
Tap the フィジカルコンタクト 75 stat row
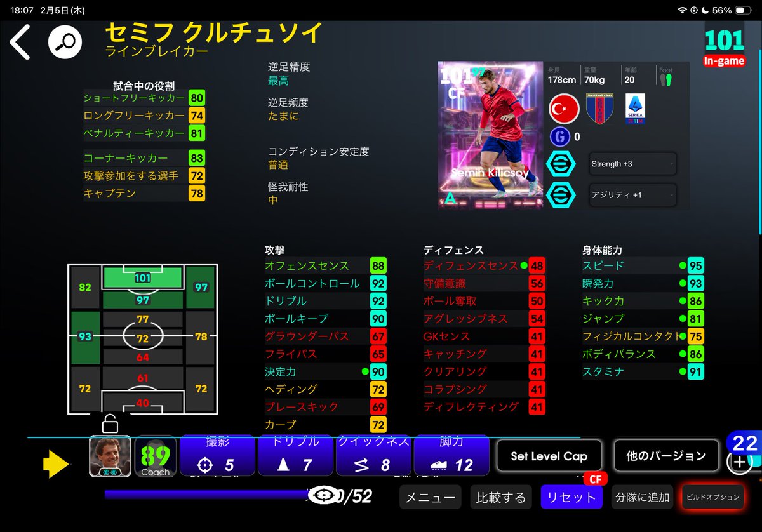click(x=643, y=336)
